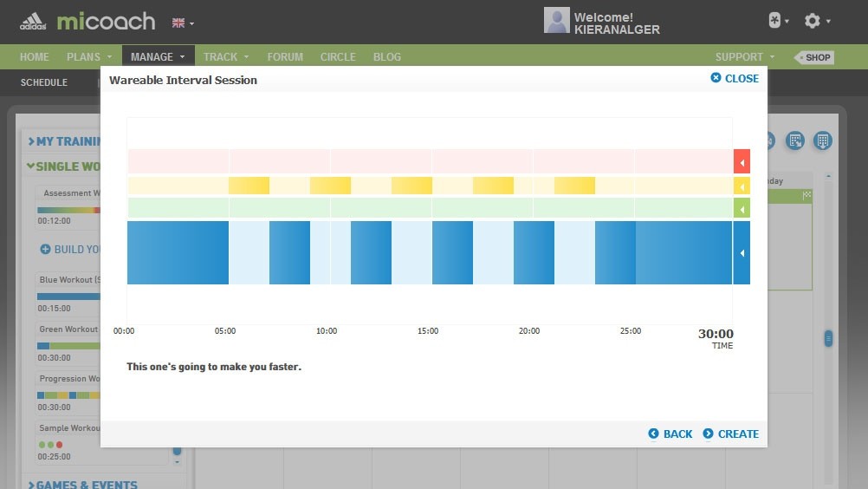This screenshot has height=489, width=868.
Task: Expand the Games & Events section
Action: (x=82, y=483)
